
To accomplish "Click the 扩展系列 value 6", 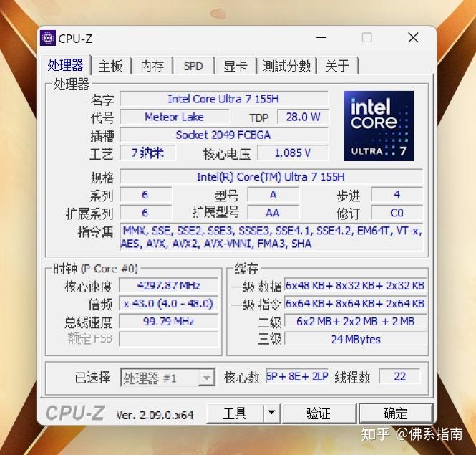I will [x=145, y=213].
